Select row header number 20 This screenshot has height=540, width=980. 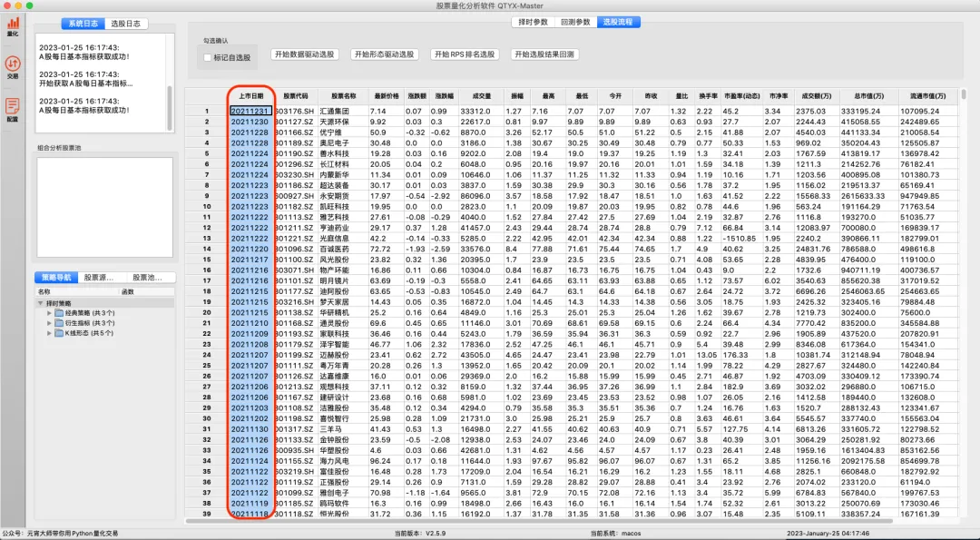pos(207,312)
